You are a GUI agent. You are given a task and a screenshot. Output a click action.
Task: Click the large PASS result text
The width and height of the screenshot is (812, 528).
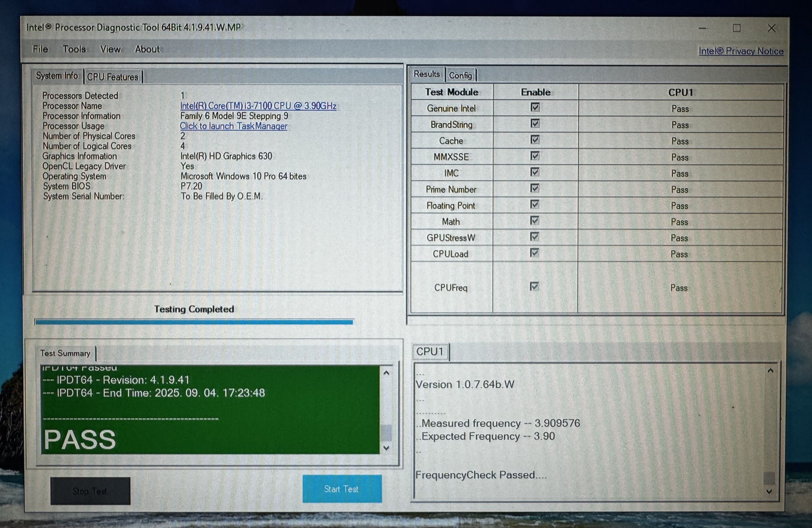(x=80, y=439)
